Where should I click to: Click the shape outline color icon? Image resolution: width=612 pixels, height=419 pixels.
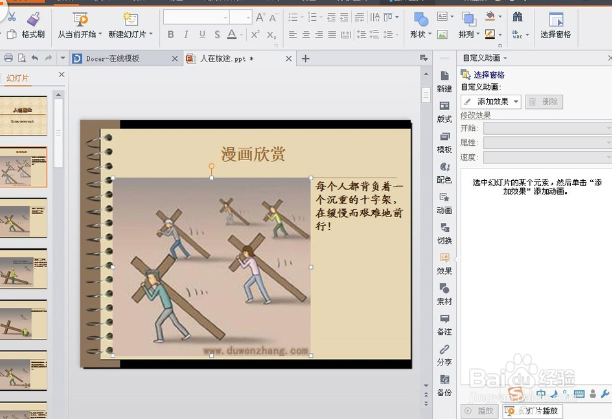[490, 34]
